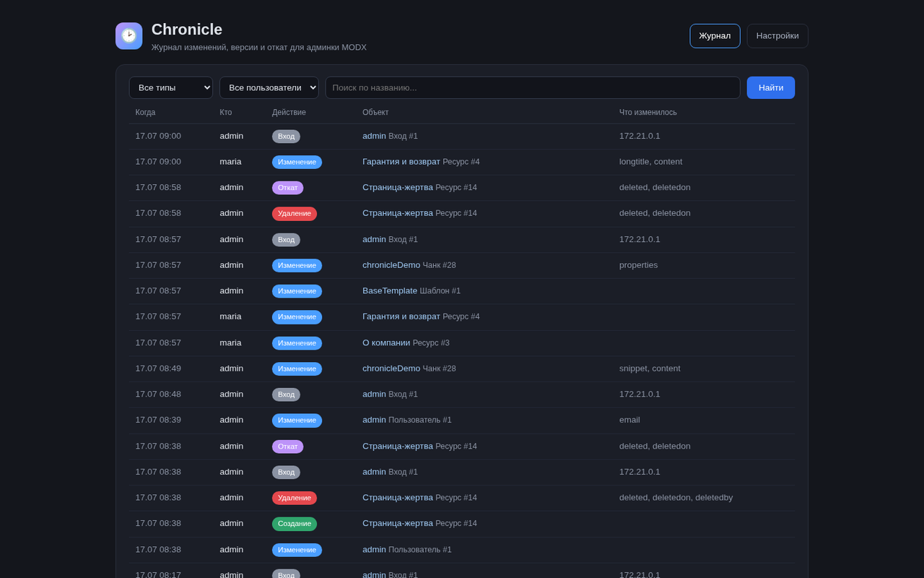924x578 pixels.
Task: Open "chronicleDemo" link in the 08:49 row
Action: point(391,368)
